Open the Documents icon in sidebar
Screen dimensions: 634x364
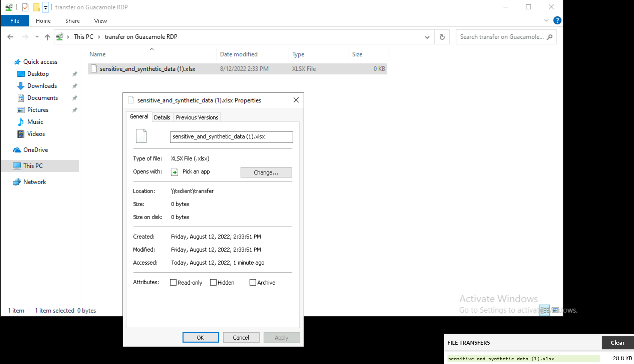21,98
